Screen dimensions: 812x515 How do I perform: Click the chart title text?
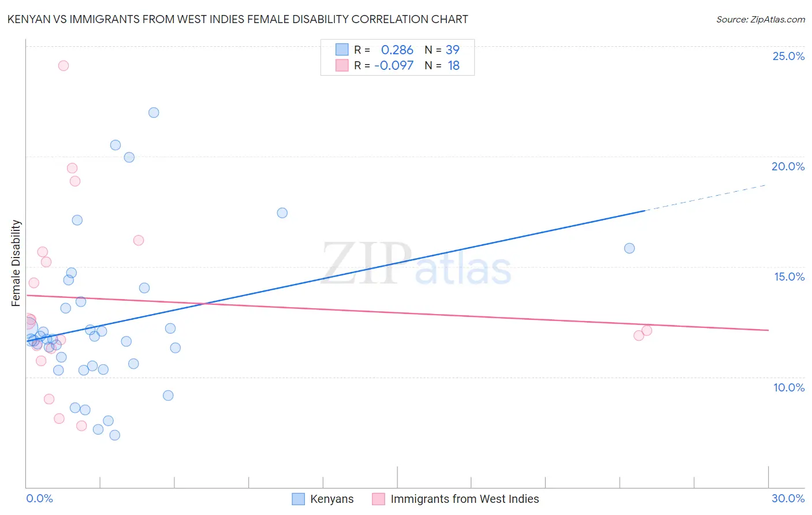pos(237,20)
